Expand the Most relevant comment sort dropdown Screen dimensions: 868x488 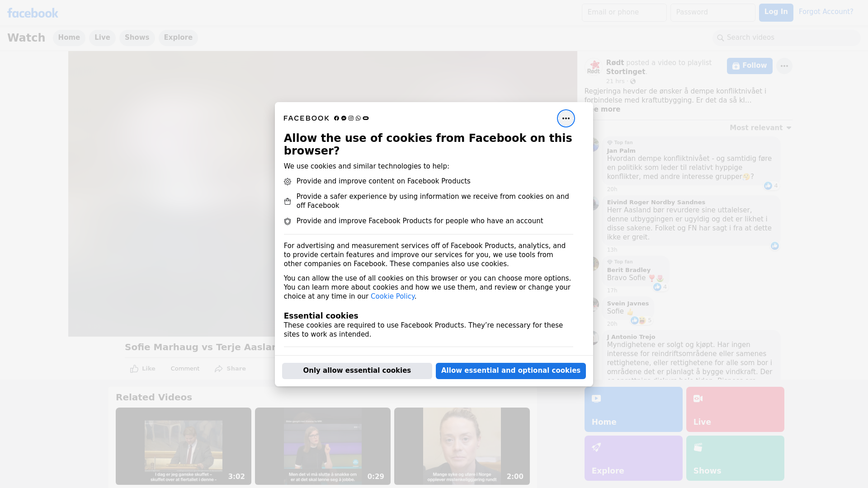point(760,128)
